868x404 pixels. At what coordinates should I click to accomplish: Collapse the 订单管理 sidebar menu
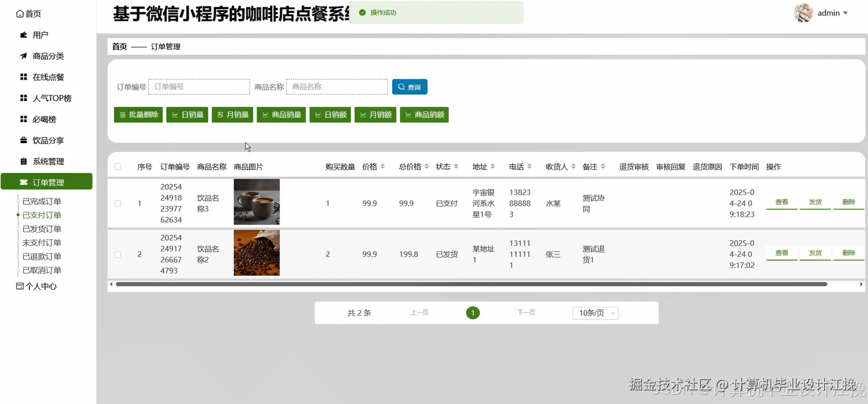[x=46, y=182]
